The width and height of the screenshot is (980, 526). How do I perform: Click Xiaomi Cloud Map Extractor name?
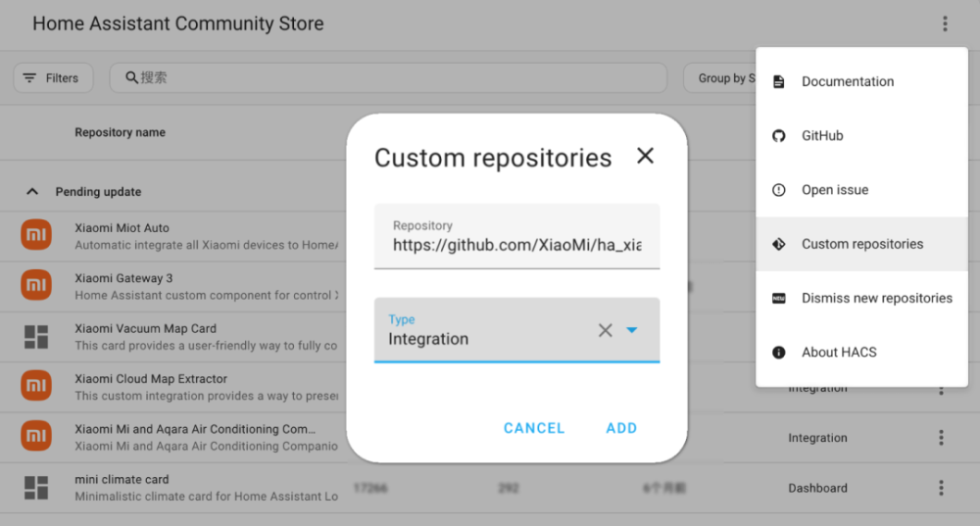click(x=151, y=378)
